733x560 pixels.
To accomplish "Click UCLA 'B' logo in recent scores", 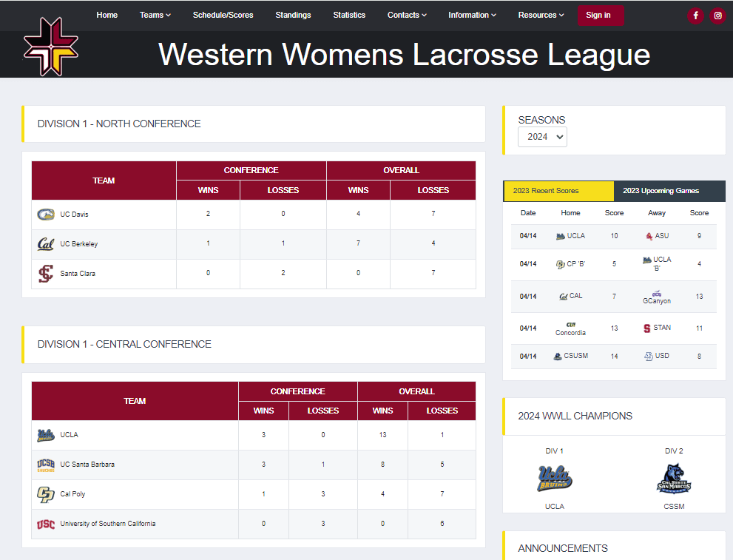I will [647, 260].
